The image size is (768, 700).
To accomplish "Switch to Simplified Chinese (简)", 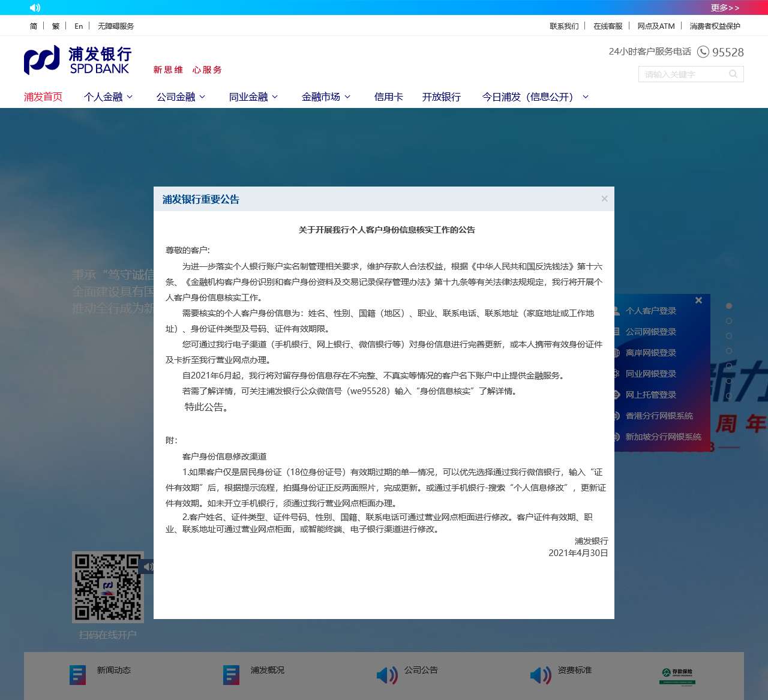I will coord(34,26).
